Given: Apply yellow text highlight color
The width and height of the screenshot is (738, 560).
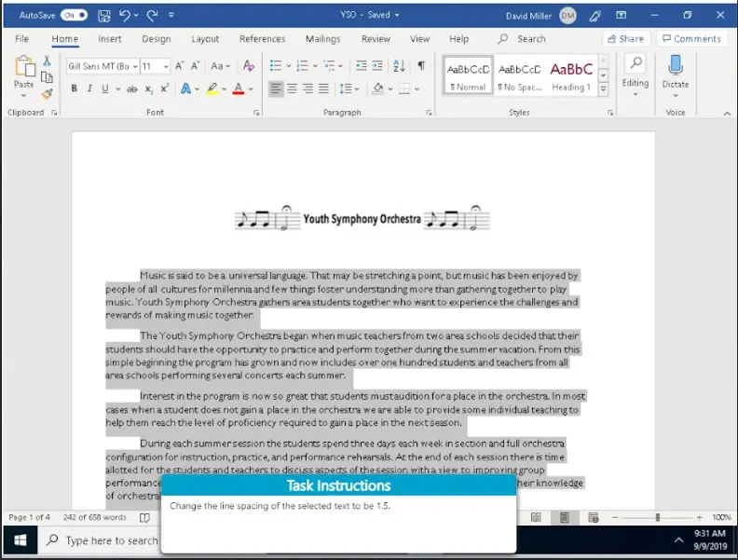Looking at the screenshot, I should 212,89.
